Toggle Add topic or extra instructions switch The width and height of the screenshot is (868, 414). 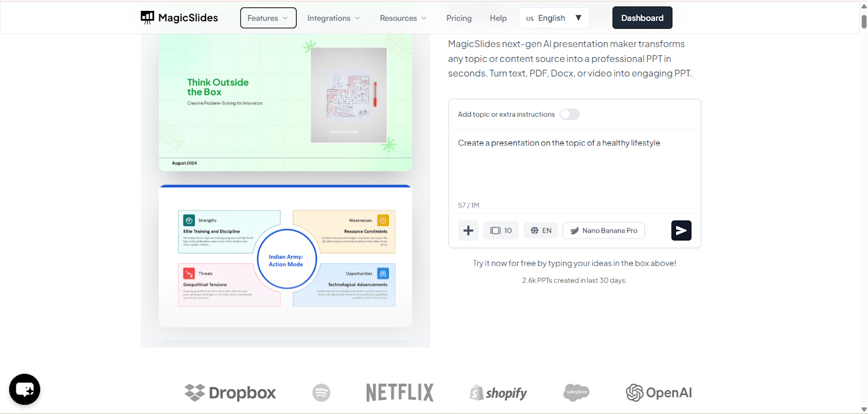coord(570,114)
